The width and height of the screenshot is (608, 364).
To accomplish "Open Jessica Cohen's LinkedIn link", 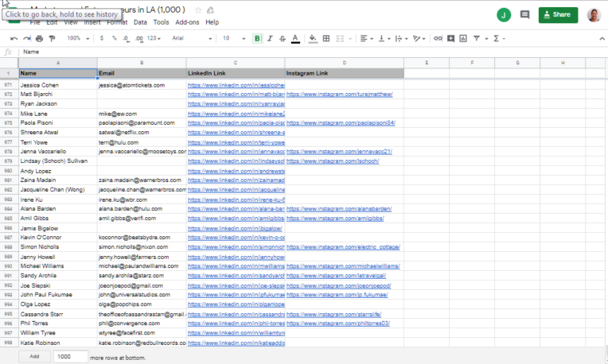I will [236, 85].
